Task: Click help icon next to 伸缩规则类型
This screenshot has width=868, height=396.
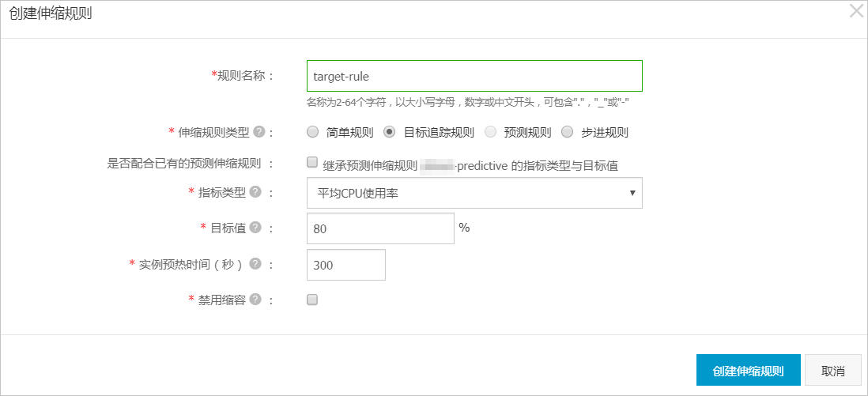Action: pyautogui.click(x=259, y=132)
